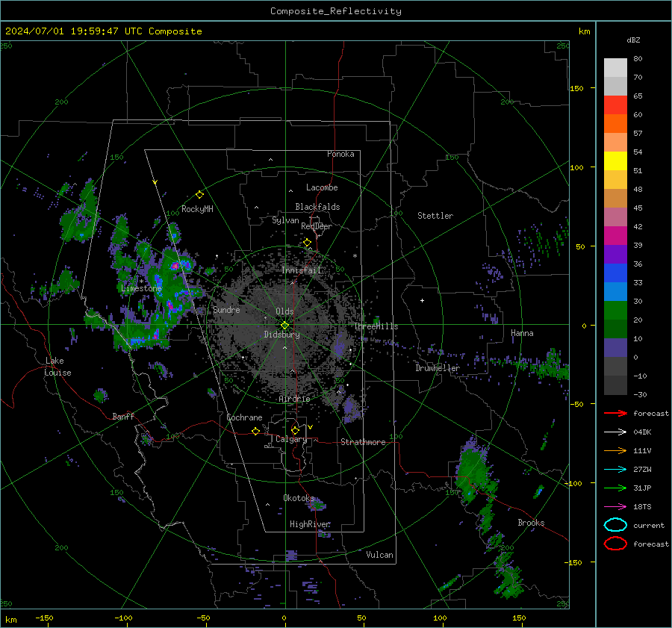Click the ThreeHills label
This screenshot has height=628, width=672.
pyautogui.click(x=376, y=326)
